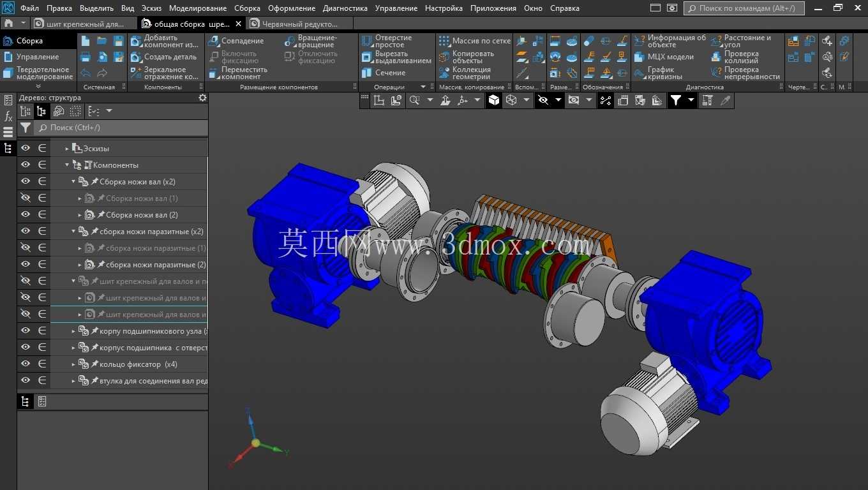Toggle eye for кольцо фиксатор (x4) row
868x490 pixels.
click(x=26, y=364)
